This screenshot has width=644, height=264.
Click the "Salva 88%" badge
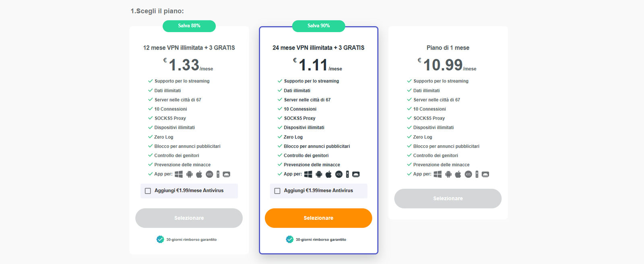(189, 26)
